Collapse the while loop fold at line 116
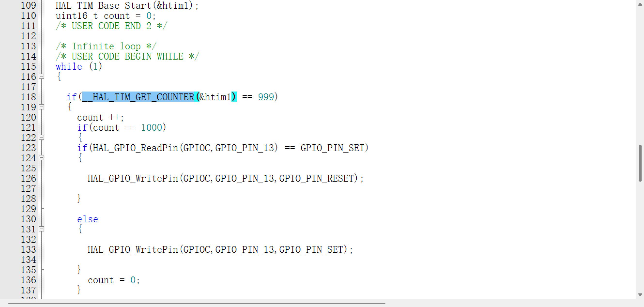 coord(42,77)
